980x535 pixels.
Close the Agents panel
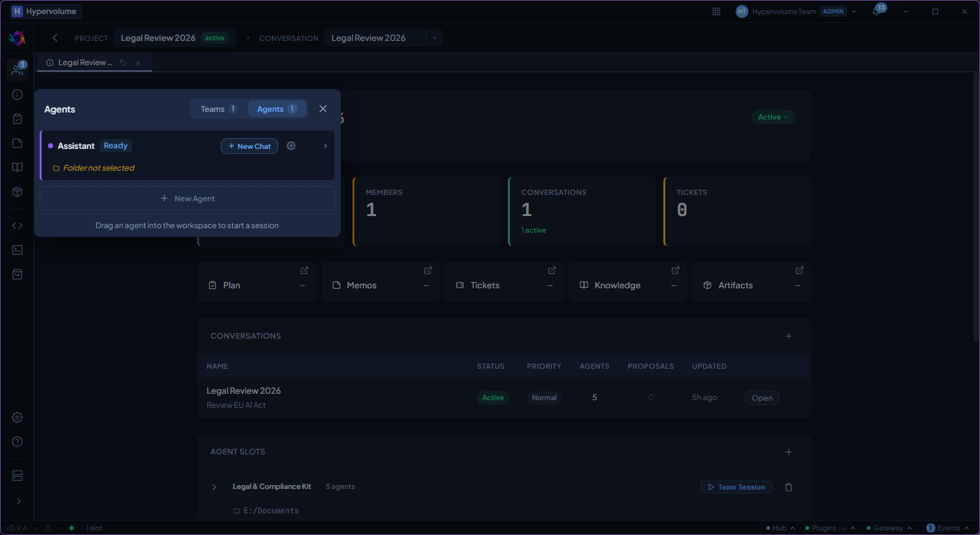point(323,109)
